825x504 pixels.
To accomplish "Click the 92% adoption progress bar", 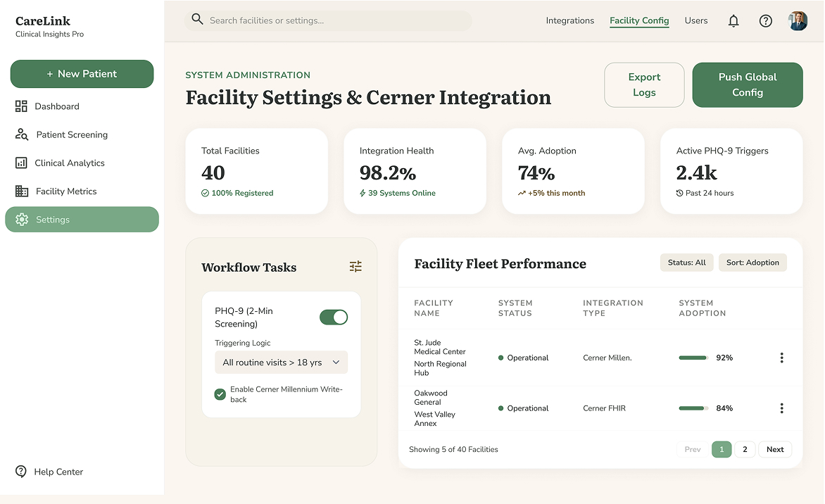I will 693,358.
